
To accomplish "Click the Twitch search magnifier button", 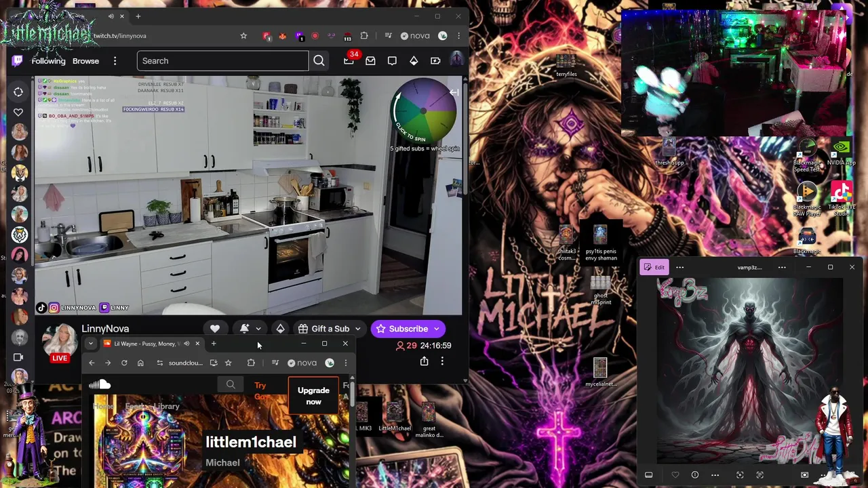I will coord(319,61).
